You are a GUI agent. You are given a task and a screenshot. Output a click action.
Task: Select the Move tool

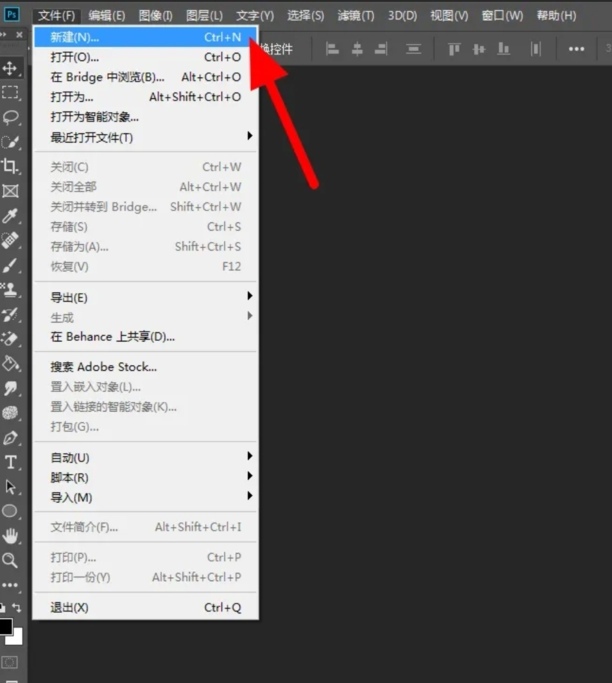11,68
